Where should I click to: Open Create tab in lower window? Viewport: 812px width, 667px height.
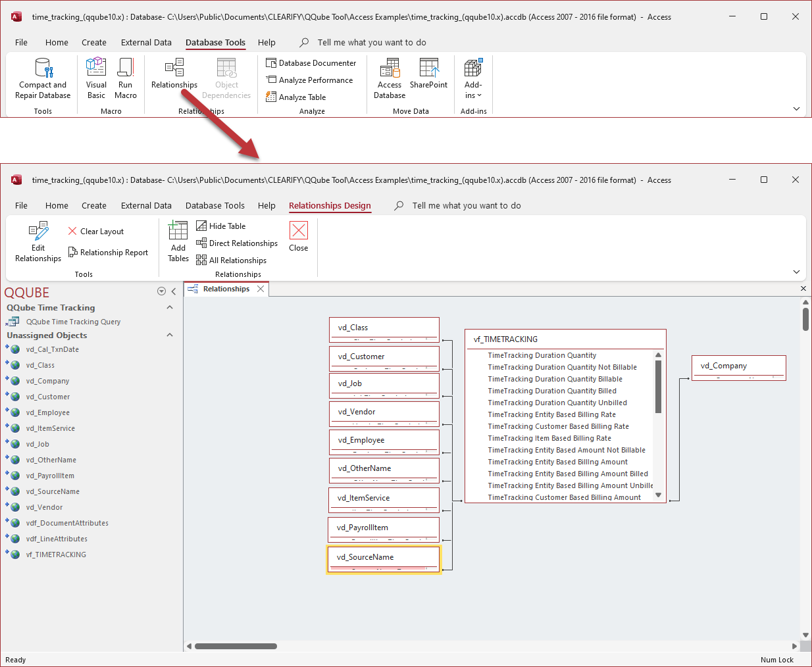[94, 206]
